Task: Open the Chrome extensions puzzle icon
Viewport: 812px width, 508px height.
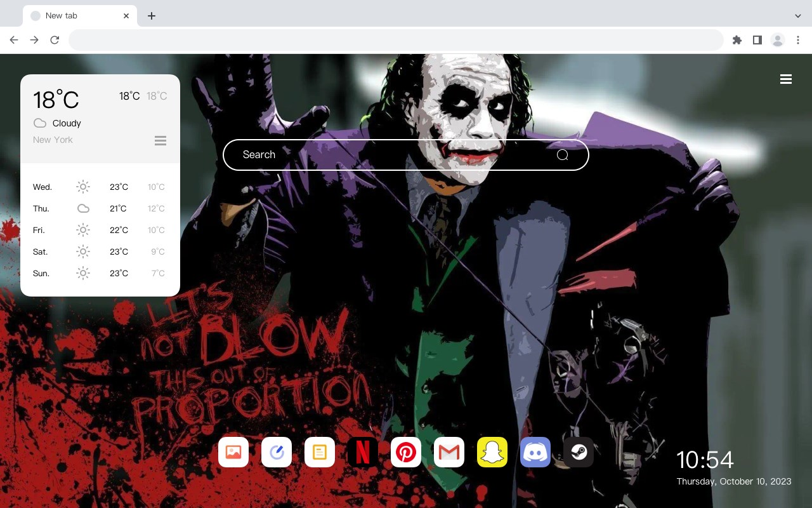Action: (x=737, y=40)
